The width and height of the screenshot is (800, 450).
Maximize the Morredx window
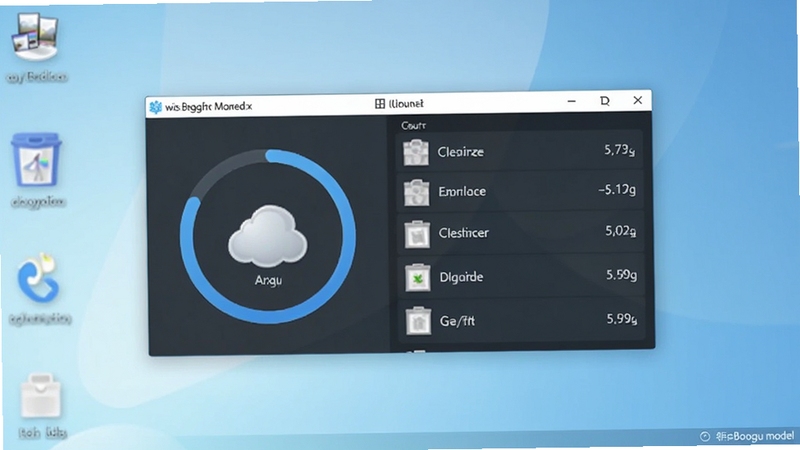tap(605, 101)
